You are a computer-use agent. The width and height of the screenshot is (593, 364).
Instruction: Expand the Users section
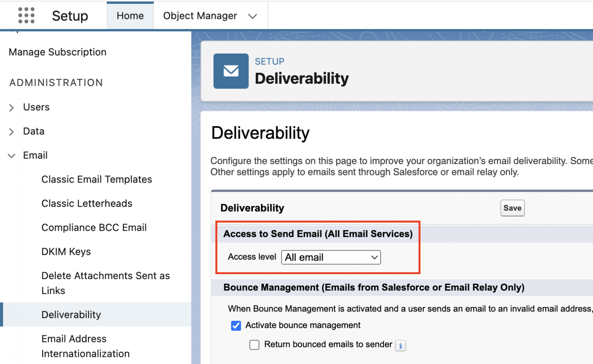(11, 108)
